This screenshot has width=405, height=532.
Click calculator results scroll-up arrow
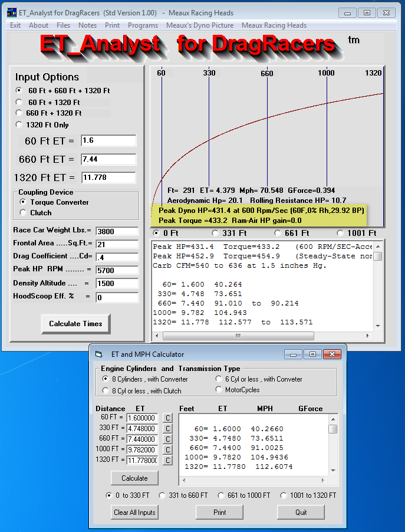[x=333, y=419]
